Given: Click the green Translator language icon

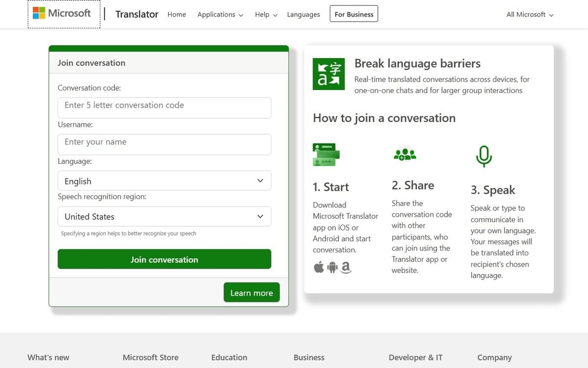Looking at the screenshot, I should [329, 74].
